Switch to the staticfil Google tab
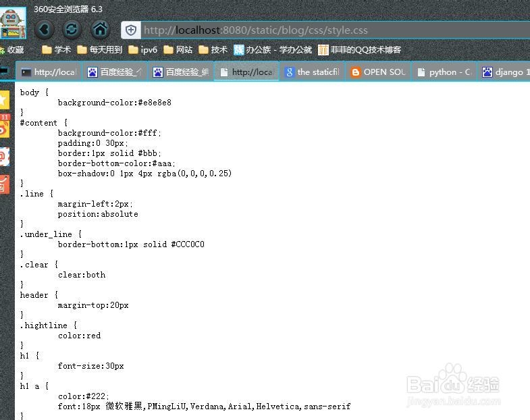 (312, 72)
